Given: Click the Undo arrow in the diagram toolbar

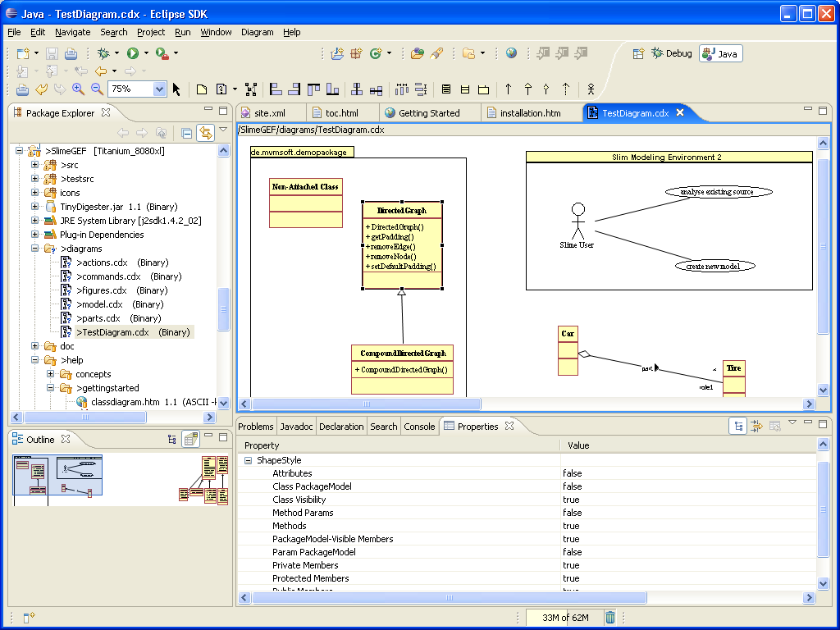Looking at the screenshot, I should tap(41, 89).
